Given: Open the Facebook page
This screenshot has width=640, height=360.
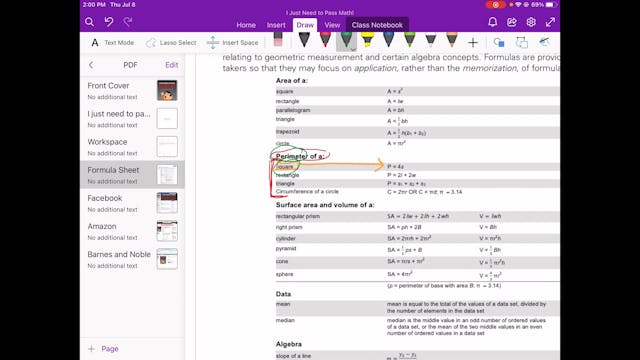Looking at the screenshot, I should tap(132, 203).
